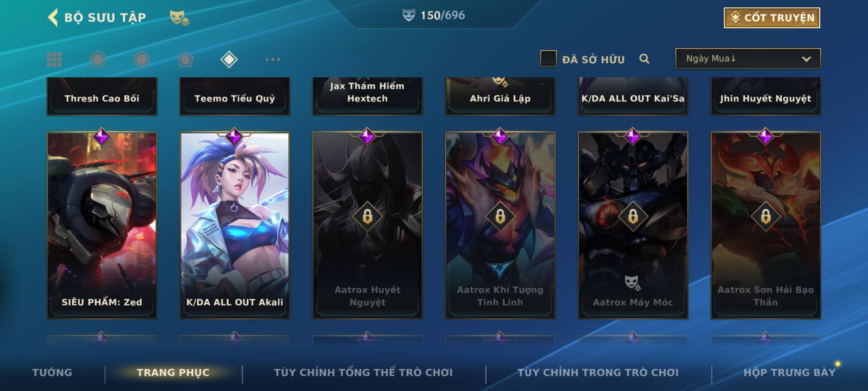Open the golden mask and coins icon

click(179, 18)
